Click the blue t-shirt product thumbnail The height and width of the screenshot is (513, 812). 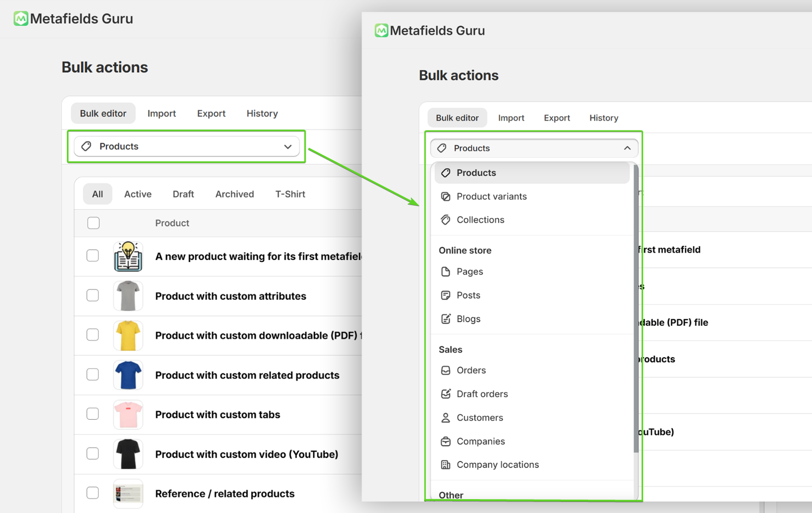[128, 375]
